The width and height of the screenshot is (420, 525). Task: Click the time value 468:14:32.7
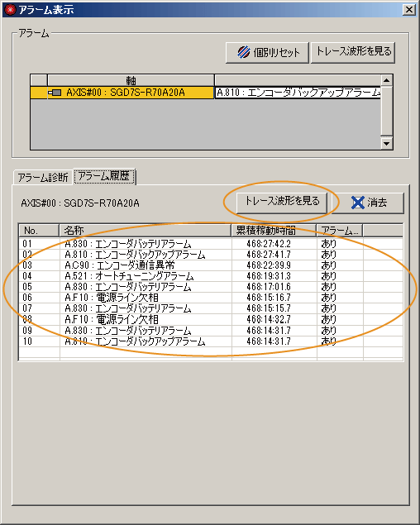pos(269,319)
